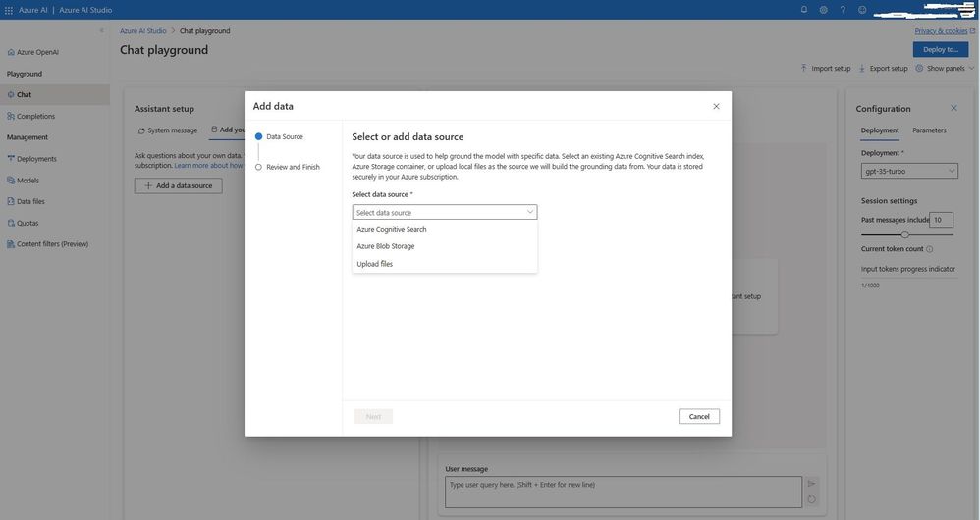Collapse the left navigation sidebar

coord(102,30)
